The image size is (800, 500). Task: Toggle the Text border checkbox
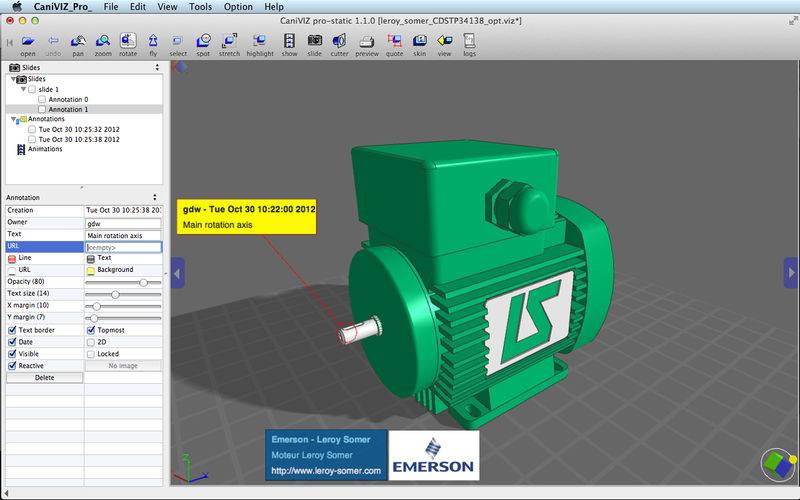pos(12,330)
